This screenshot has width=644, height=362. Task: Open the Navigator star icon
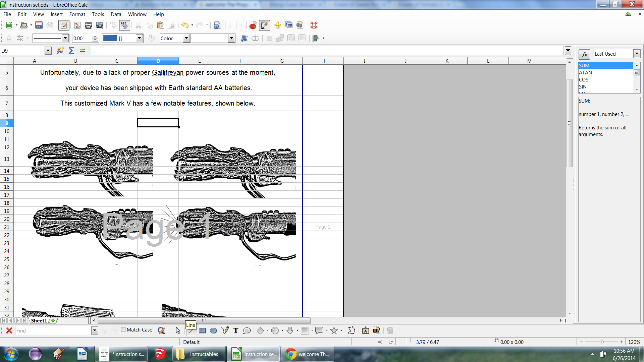[278, 25]
